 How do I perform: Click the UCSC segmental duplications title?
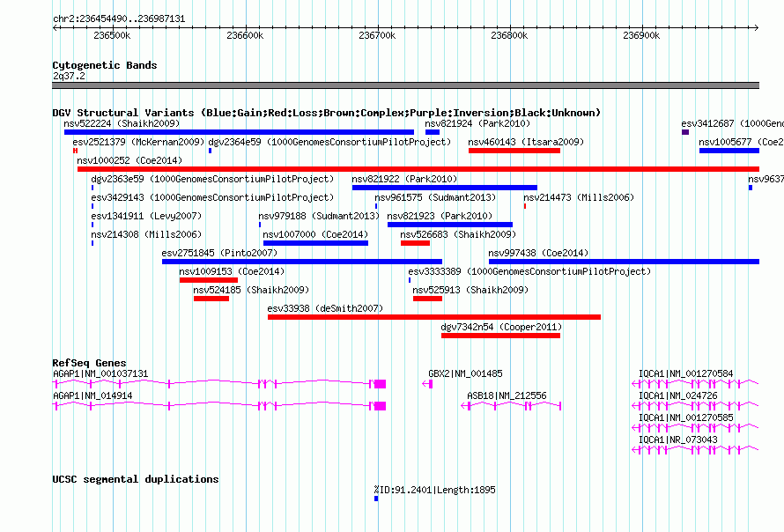[136, 479]
